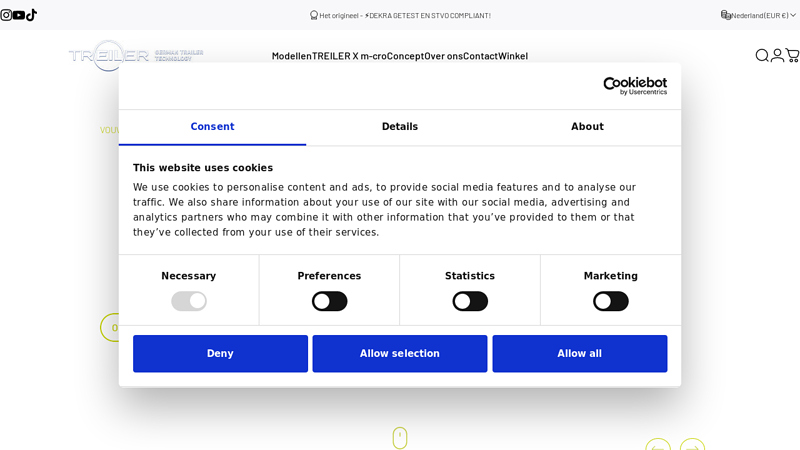Click the Necessary cookie toggle
Viewport: 800px width, 450px height.
pyautogui.click(x=189, y=301)
